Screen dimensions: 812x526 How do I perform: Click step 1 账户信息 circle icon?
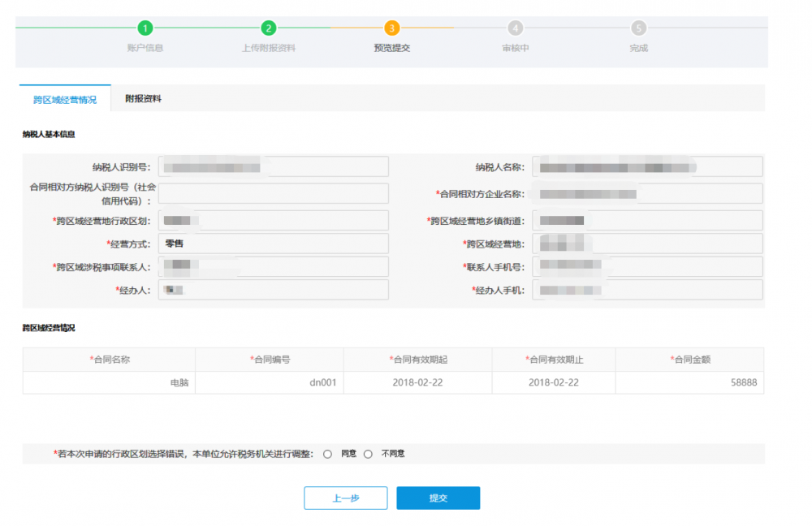click(145, 28)
